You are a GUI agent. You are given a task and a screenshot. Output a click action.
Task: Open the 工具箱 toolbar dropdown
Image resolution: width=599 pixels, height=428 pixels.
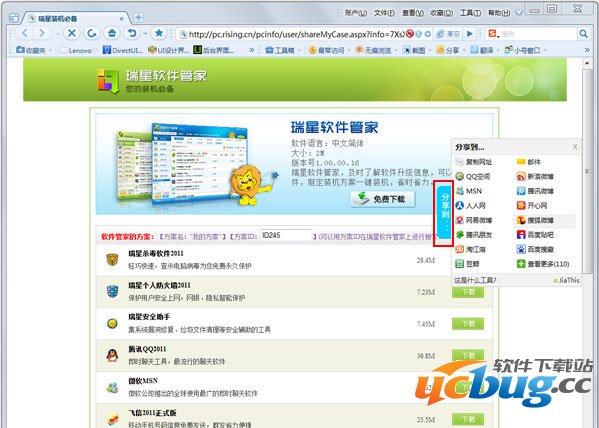tap(282, 50)
